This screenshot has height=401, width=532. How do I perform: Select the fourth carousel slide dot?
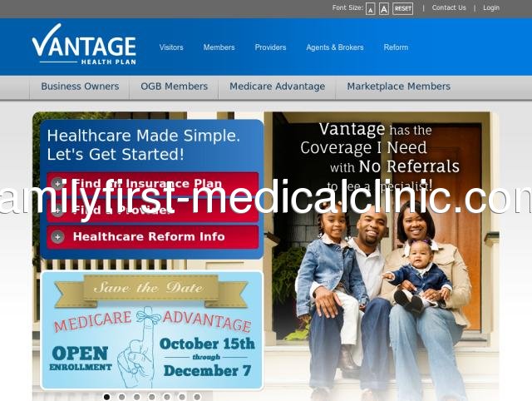coord(151,397)
